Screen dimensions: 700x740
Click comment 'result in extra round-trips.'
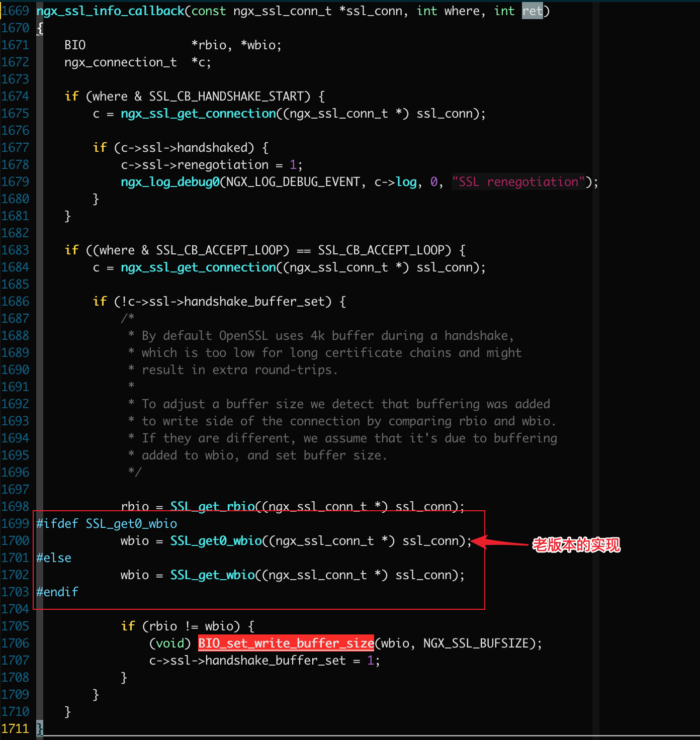tap(240, 370)
